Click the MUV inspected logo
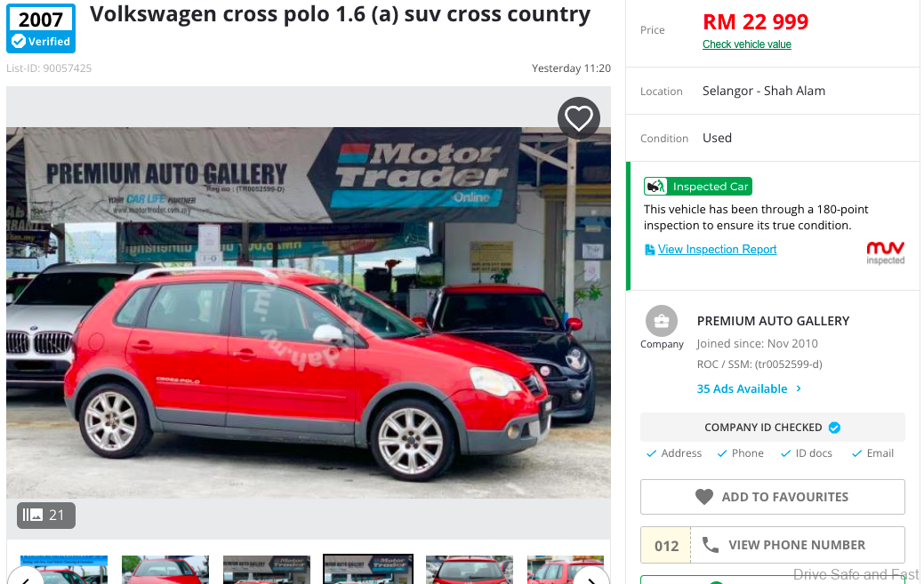This screenshot has height=584, width=924. point(885,252)
